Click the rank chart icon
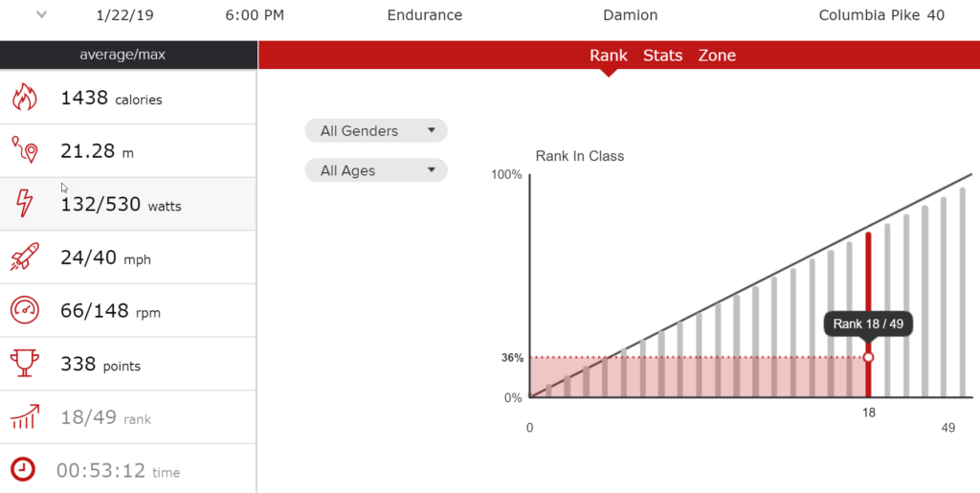This screenshot has width=980, height=493. 24,417
